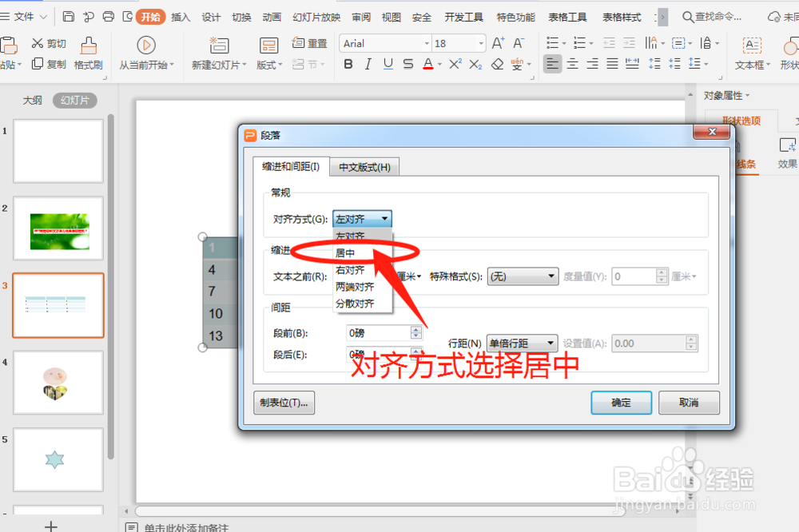Increment 段前 spacing with the up stepper
This screenshot has height=532, width=799.
[x=417, y=329]
